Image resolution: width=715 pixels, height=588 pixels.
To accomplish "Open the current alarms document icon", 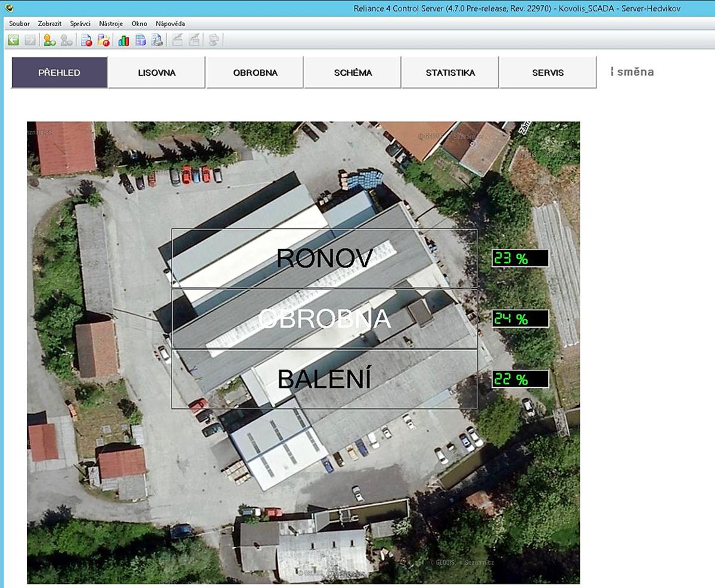I will pyautogui.click(x=86, y=40).
